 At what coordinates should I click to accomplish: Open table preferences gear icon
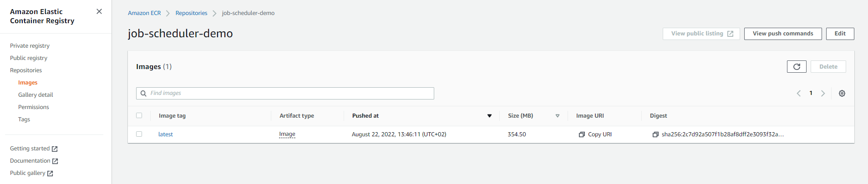tap(842, 93)
